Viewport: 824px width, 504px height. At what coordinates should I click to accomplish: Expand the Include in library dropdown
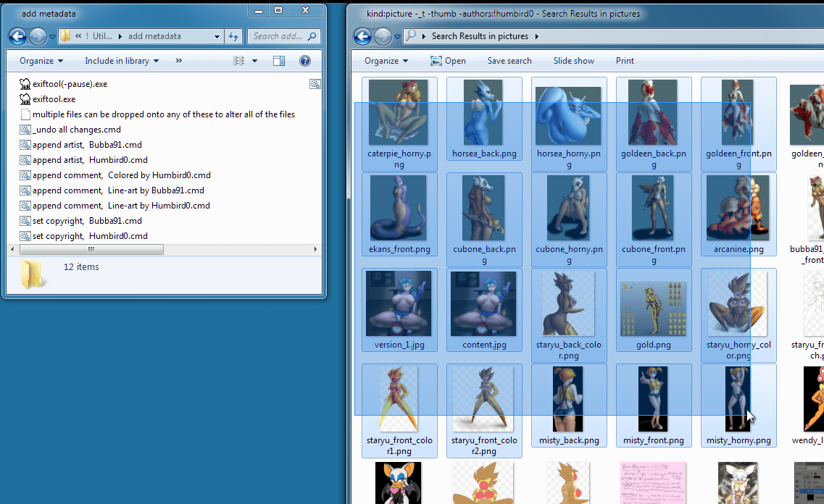[x=122, y=61]
